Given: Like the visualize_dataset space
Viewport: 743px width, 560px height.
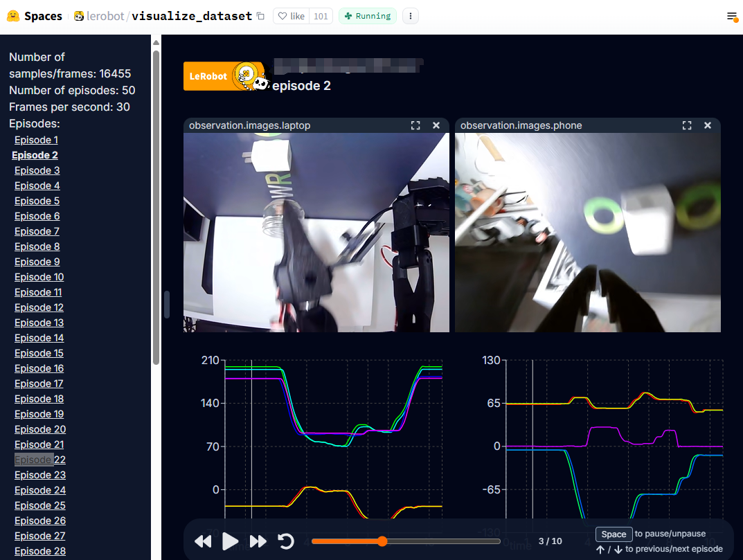Looking at the screenshot, I should pyautogui.click(x=290, y=16).
